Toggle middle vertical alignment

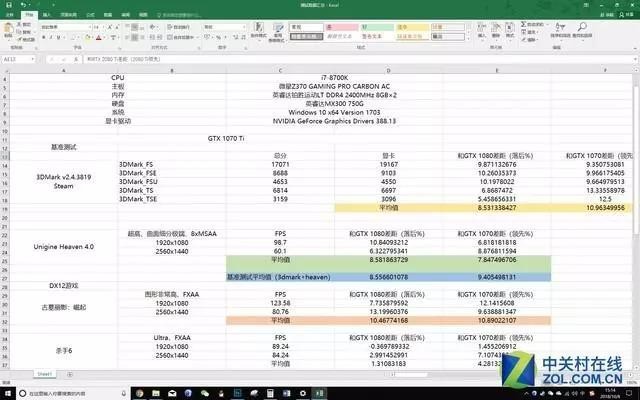(x=135, y=27)
